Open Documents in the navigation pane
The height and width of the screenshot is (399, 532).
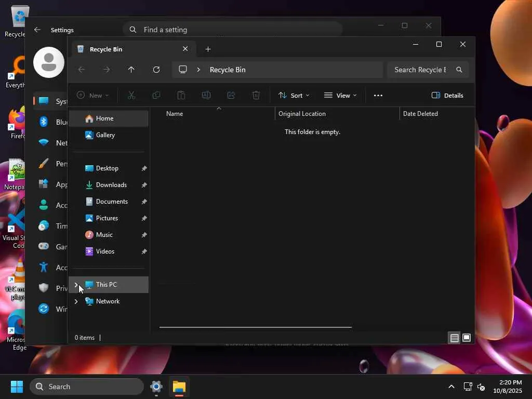pyautogui.click(x=109, y=202)
